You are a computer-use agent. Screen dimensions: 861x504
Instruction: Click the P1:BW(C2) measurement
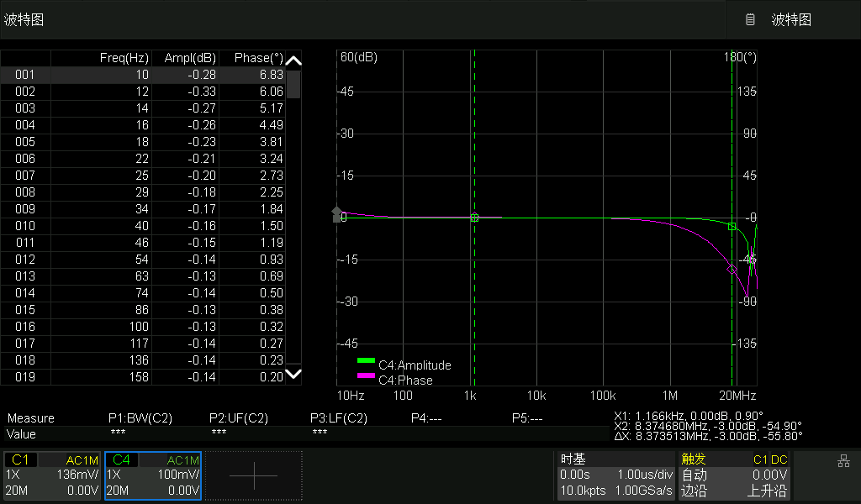click(x=140, y=418)
